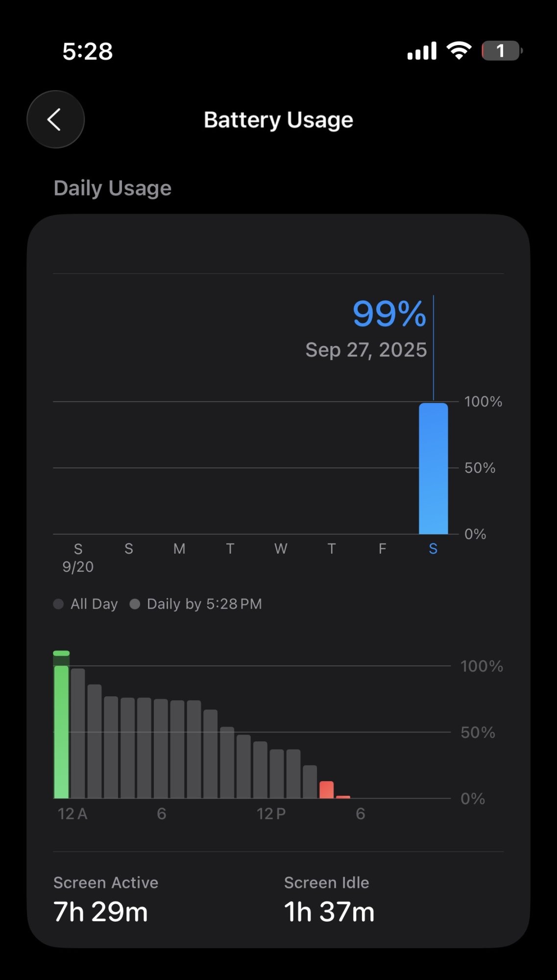Select the blue Saturday usage bar
The image size is (557, 980).
[433, 468]
